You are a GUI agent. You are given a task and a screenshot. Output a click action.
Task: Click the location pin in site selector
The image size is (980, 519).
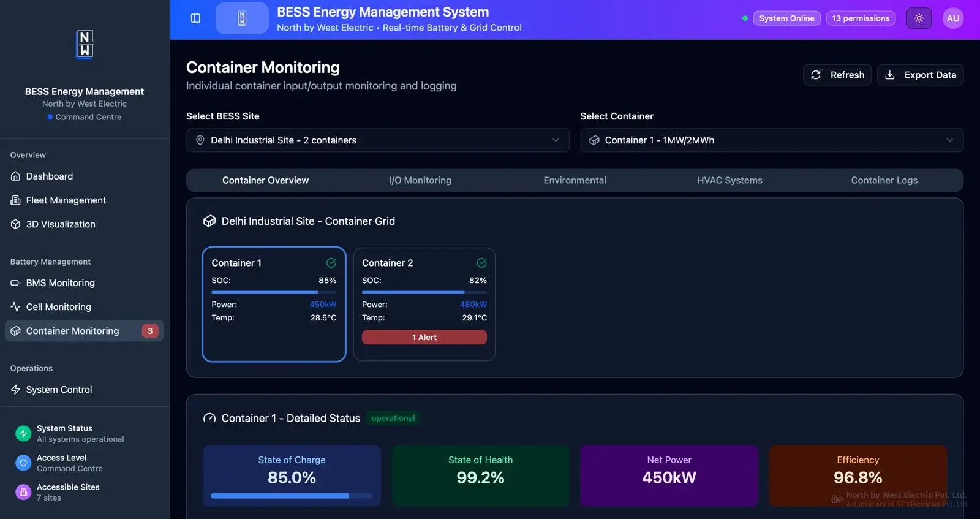pyautogui.click(x=200, y=140)
